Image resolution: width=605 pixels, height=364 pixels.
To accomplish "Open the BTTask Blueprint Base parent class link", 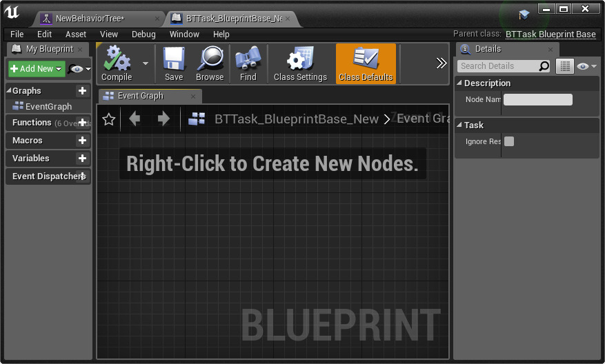I will pos(551,34).
